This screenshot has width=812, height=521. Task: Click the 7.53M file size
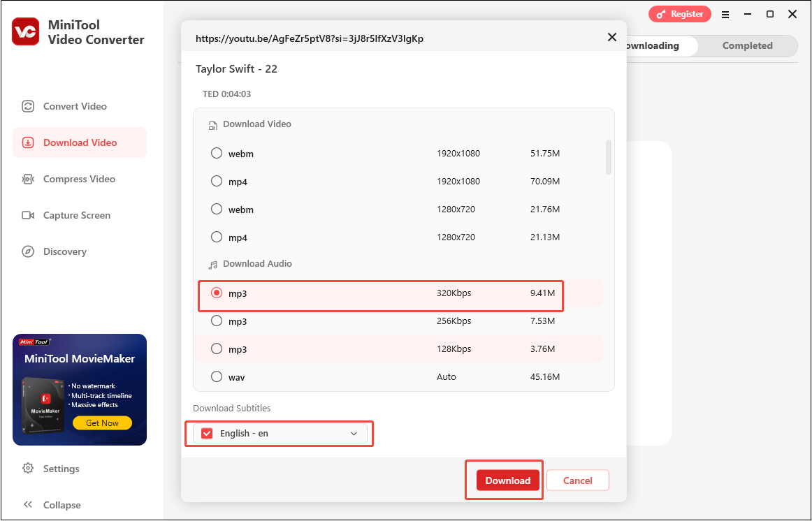(x=542, y=321)
